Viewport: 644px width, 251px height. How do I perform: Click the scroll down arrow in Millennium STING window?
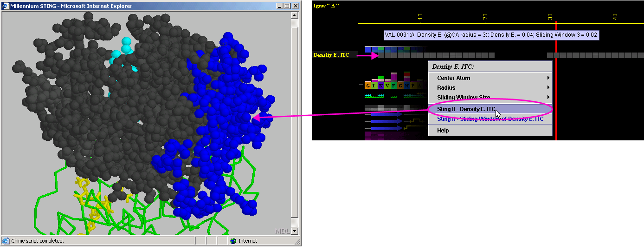[x=294, y=231]
